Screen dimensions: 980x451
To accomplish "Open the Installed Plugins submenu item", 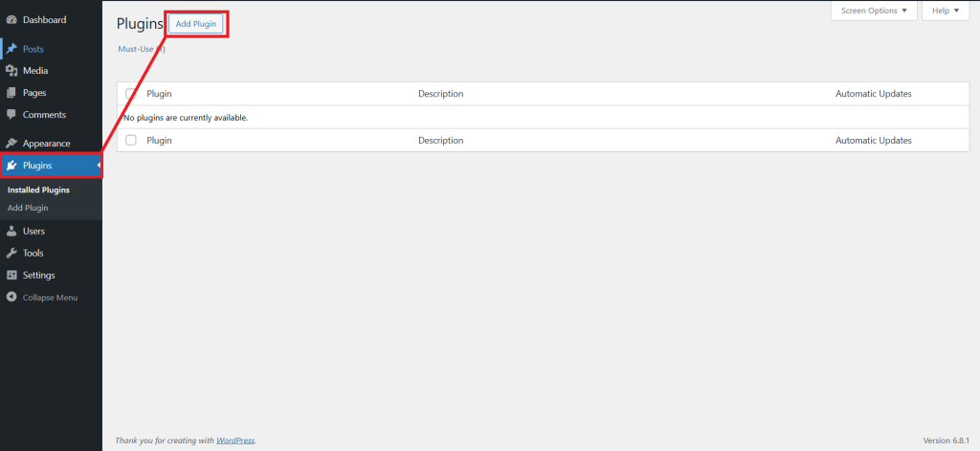I will click(38, 190).
